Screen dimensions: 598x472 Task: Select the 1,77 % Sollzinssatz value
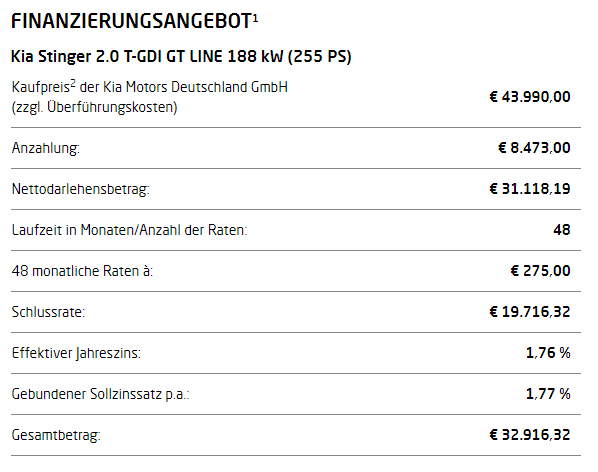coord(548,394)
